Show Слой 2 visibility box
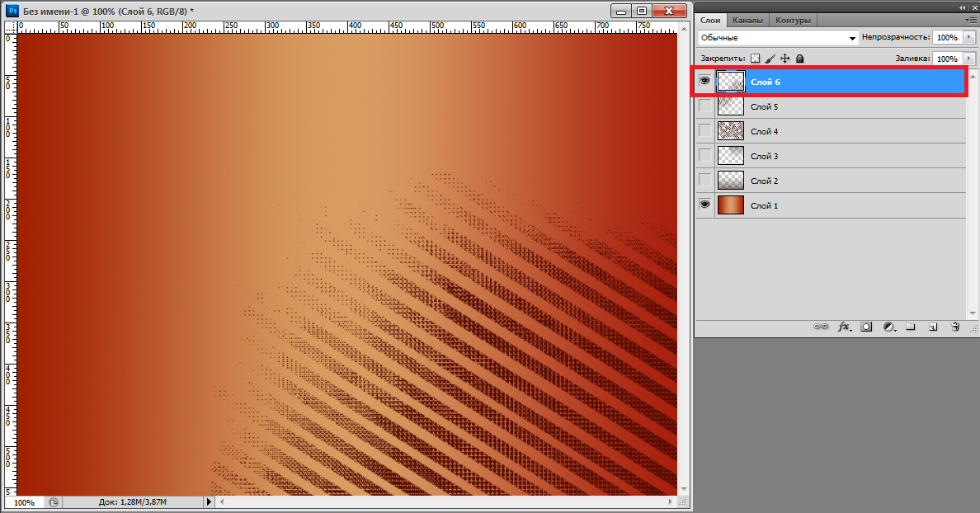This screenshot has height=513, width=980. point(705,180)
